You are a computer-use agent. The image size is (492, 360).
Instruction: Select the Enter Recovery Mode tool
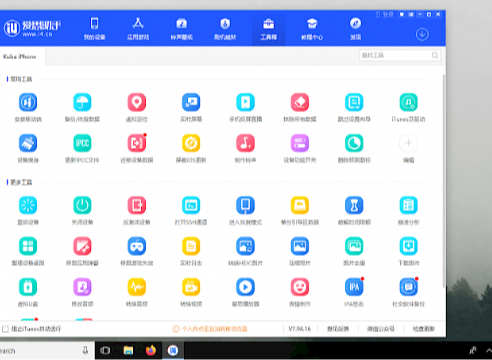click(245, 205)
